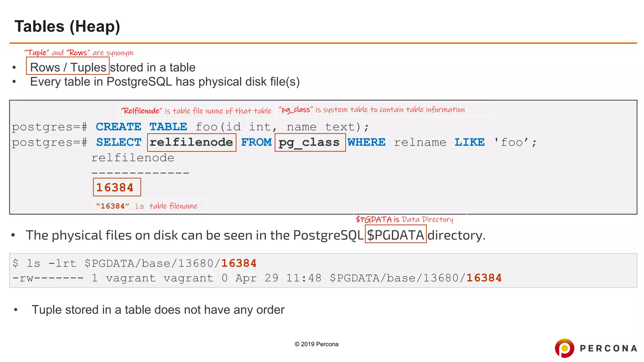Click the boxed "pg_class" table name
644x362 pixels.
point(310,142)
